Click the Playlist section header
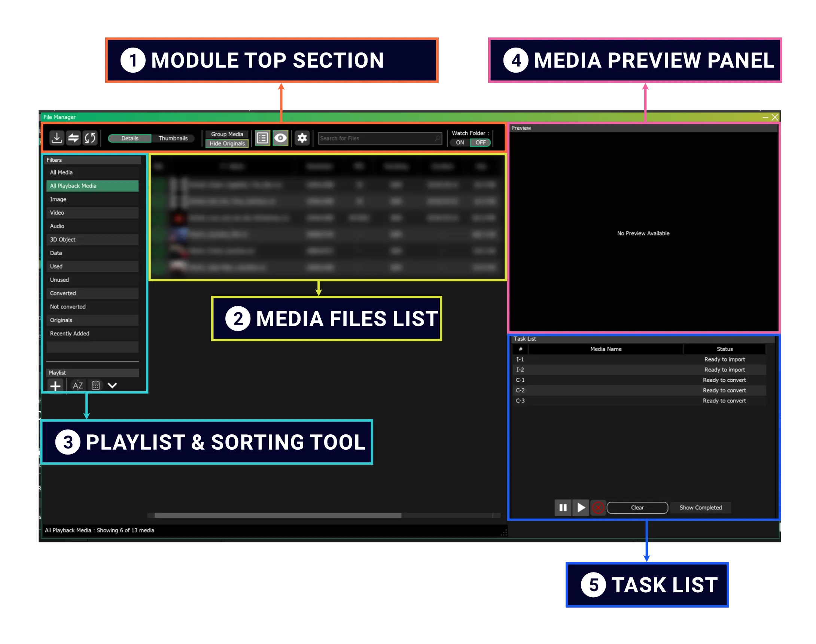Image resolution: width=816 pixels, height=644 pixels. (x=92, y=373)
